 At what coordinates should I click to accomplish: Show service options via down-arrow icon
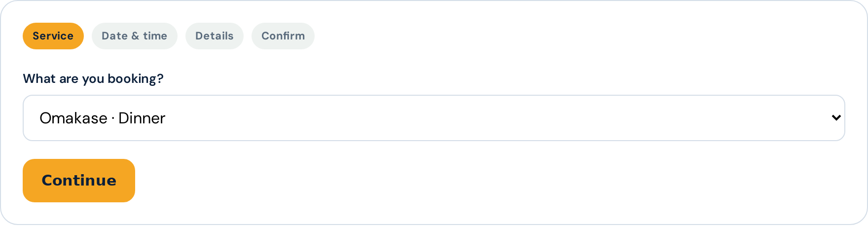point(836,118)
